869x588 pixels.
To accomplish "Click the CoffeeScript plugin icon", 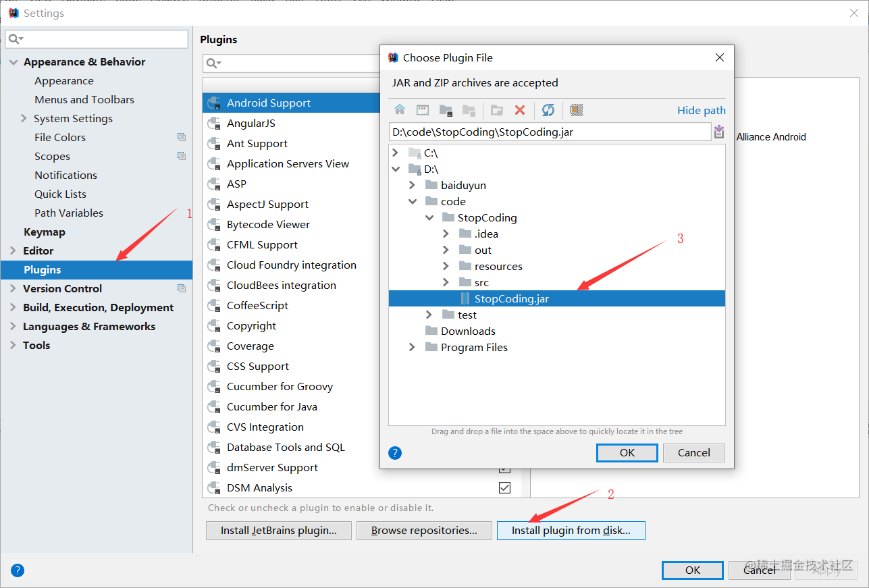I will pyautogui.click(x=215, y=306).
